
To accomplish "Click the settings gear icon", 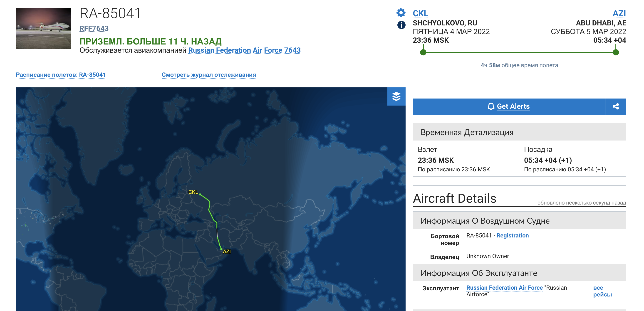I will tap(401, 13).
